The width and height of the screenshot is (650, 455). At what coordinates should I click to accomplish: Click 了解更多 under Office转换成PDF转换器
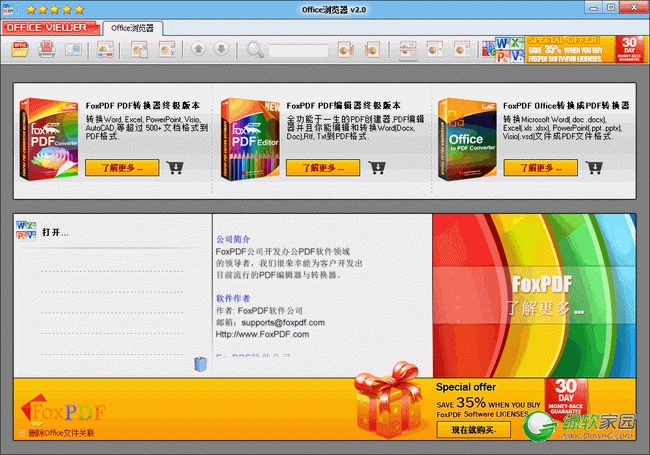tap(541, 167)
